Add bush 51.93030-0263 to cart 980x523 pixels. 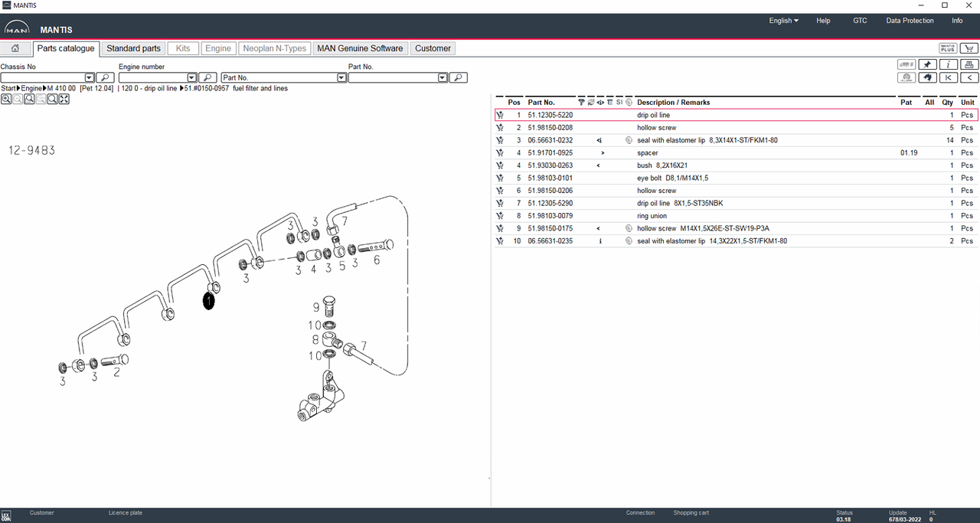coord(500,165)
